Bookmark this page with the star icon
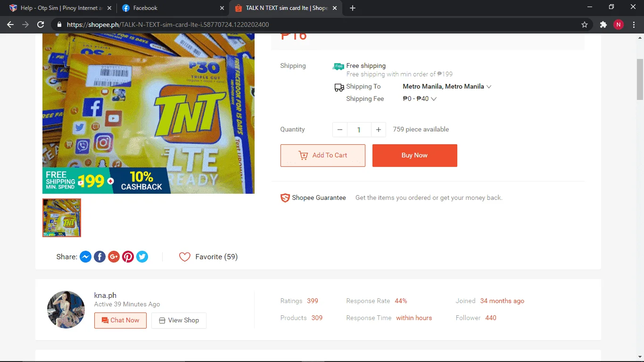644x362 pixels. point(585,25)
